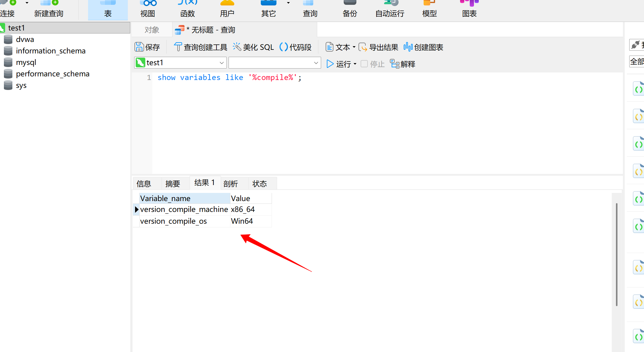Click Beautify SQL (美化 SQL) icon
This screenshot has width=644, height=352.
pos(237,47)
